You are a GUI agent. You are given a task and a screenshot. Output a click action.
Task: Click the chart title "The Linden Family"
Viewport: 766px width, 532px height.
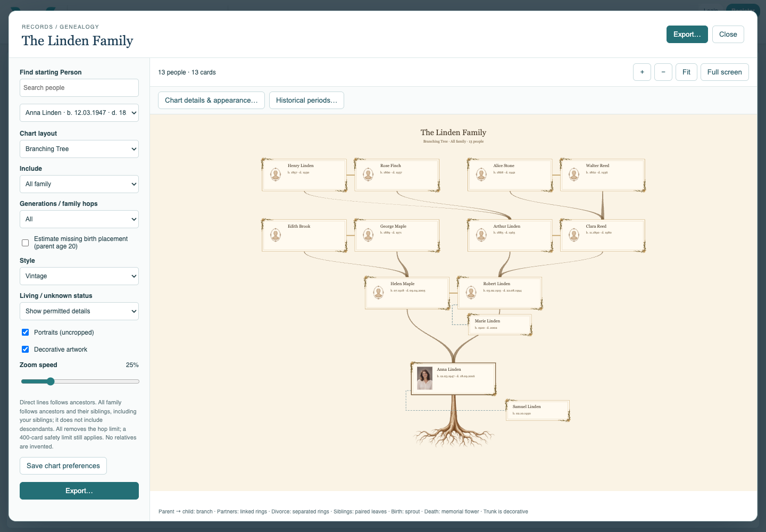(x=453, y=132)
